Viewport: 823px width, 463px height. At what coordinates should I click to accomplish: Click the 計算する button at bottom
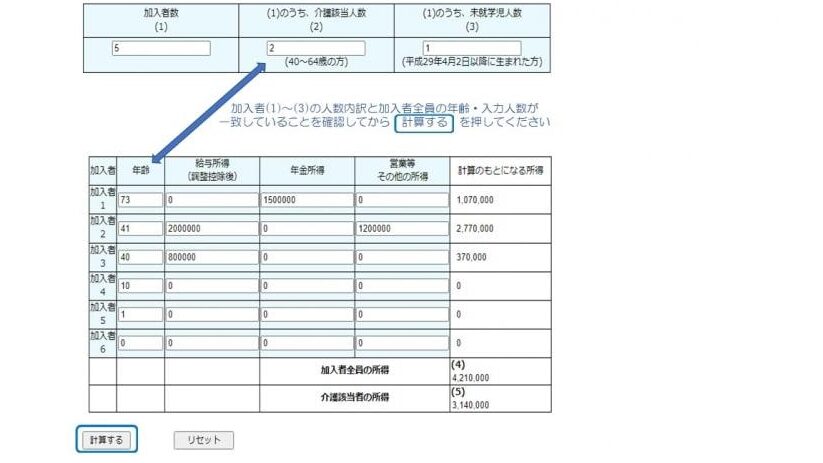click(x=106, y=440)
